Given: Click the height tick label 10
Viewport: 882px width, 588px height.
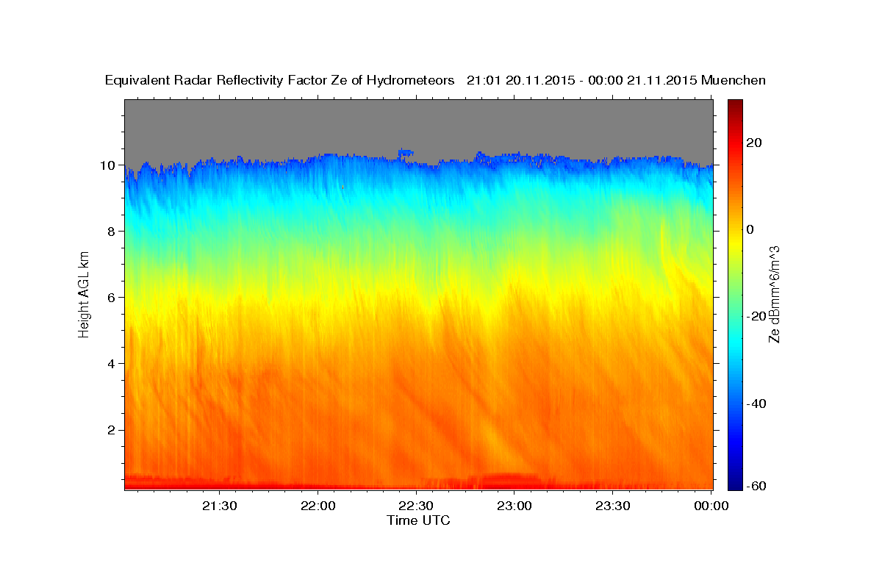Looking at the screenshot, I should (109, 165).
